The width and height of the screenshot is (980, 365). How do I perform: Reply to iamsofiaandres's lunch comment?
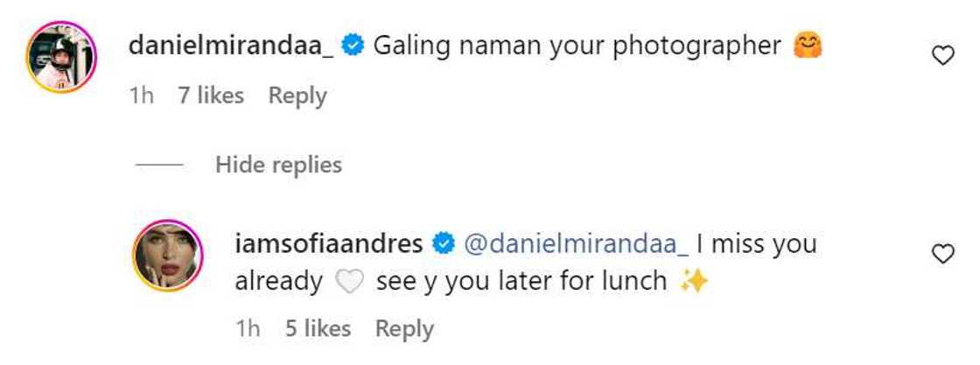[404, 328]
